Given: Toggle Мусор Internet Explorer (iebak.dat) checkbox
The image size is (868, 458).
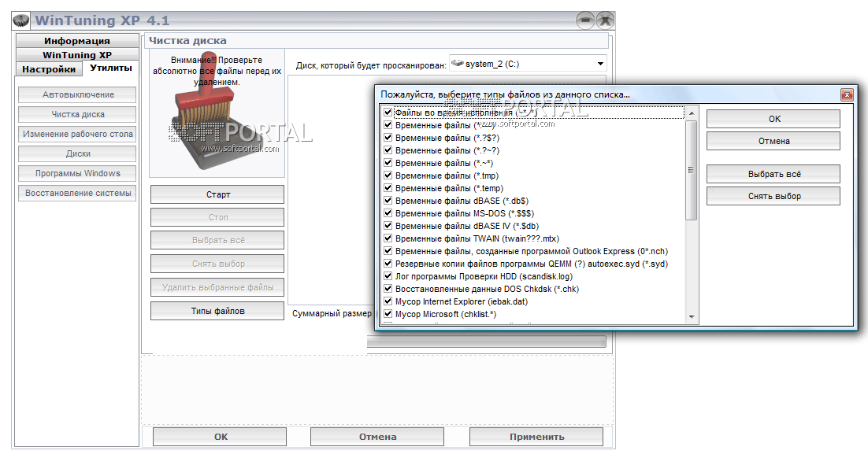Looking at the screenshot, I should [388, 301].
